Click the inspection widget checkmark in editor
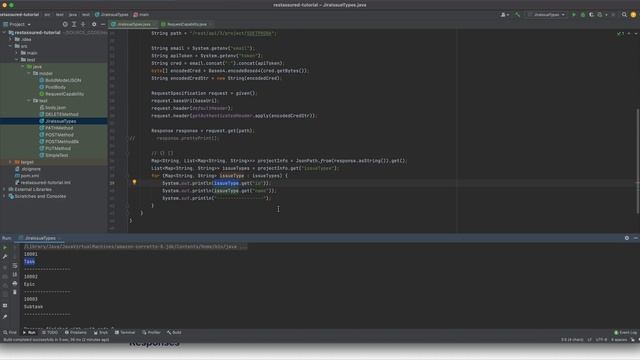Screen dimensions: 640x360 (620, 33)
